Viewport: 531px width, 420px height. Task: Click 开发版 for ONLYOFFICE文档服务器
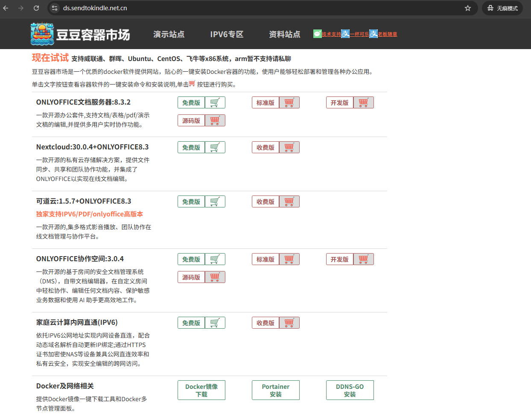click(x=340, y=102)
